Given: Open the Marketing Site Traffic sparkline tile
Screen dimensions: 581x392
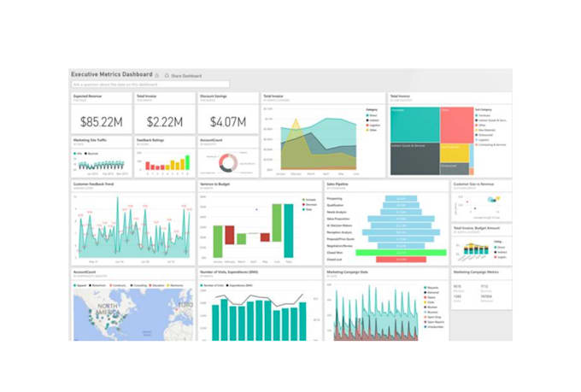Looking at the screenshot, I should 102,157.
